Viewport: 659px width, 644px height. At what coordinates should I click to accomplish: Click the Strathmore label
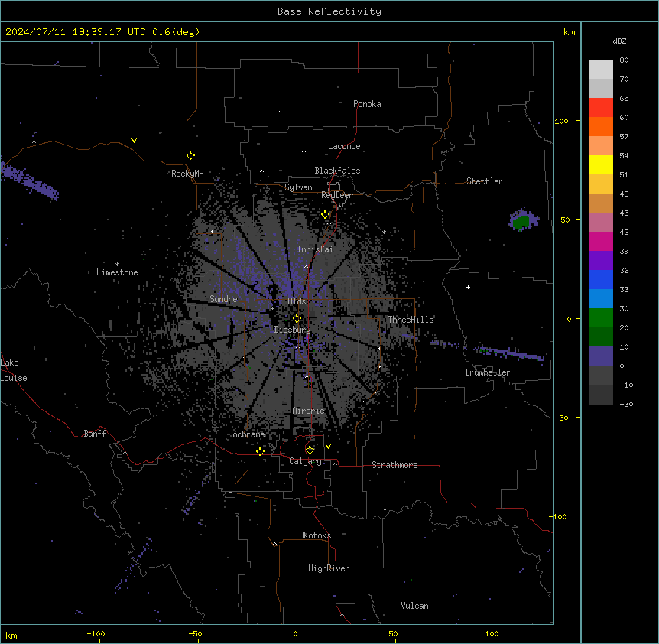coord(394,465)
